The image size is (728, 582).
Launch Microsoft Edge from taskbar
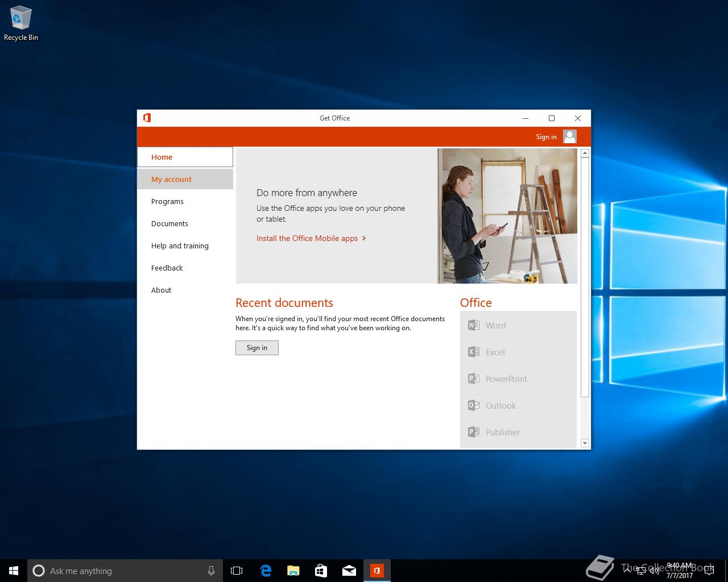point(265,571)
